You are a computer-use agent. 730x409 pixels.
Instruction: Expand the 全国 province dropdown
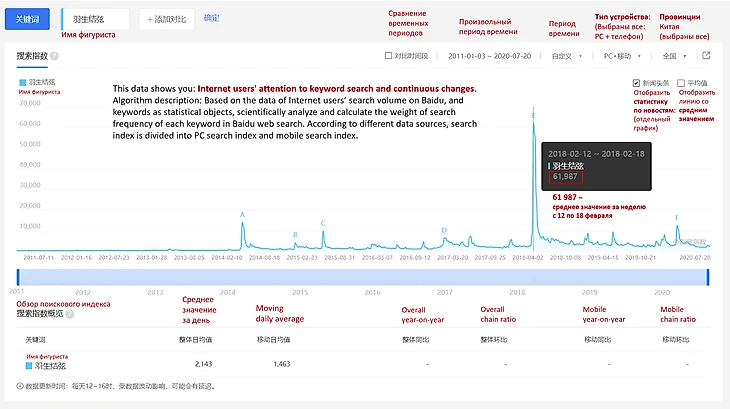673,56
